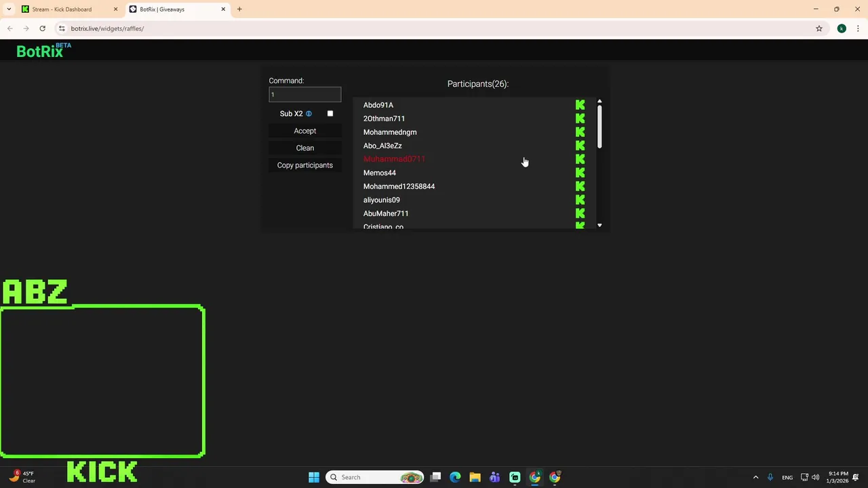Bookmark this page with the star icon
The image size is (868, 488).
[x=819, y=28]
